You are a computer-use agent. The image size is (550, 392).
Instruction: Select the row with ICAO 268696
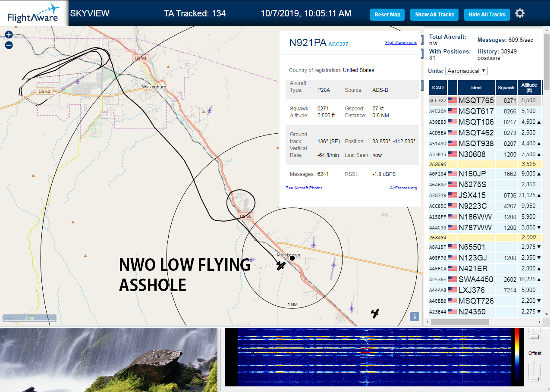[485, 164]
